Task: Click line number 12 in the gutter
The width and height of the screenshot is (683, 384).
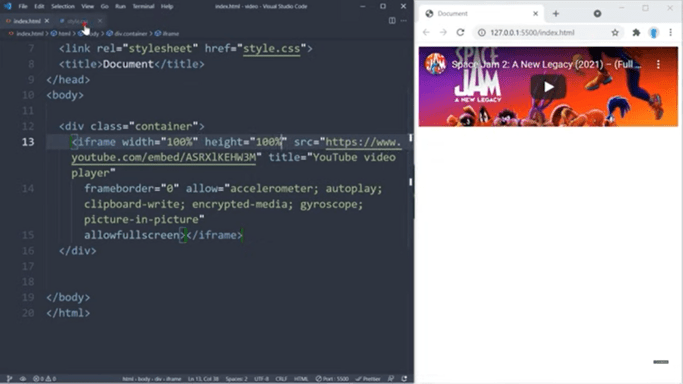Action: [28, 126]
